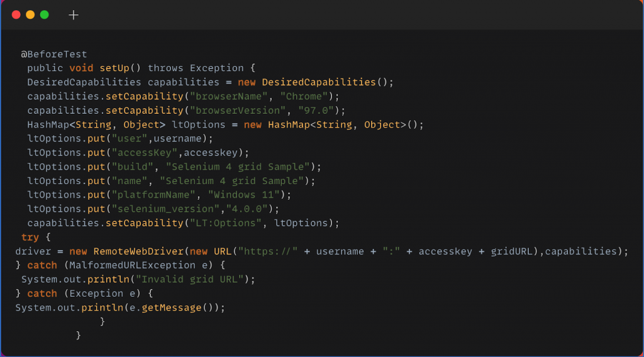The image size is (644, 357).
Task: Click the "build" key string
Action: (x=132, y=167)
